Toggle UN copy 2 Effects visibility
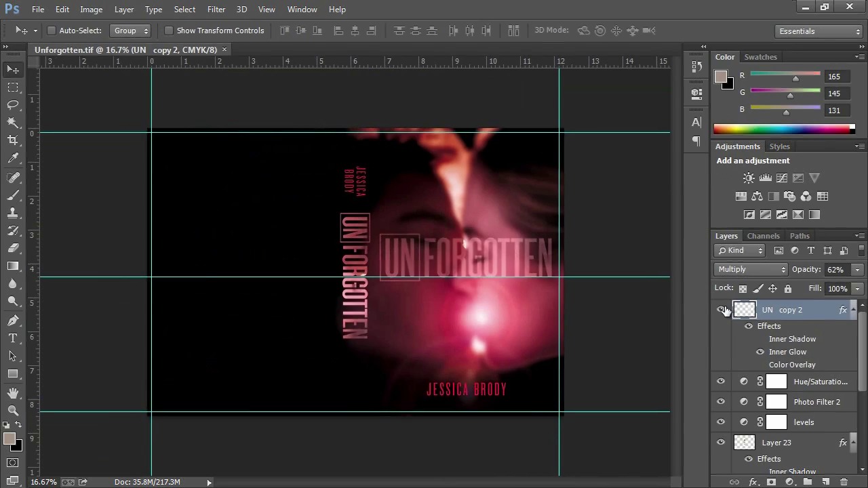This screenshot has height=488, width=868. (749, 326)
